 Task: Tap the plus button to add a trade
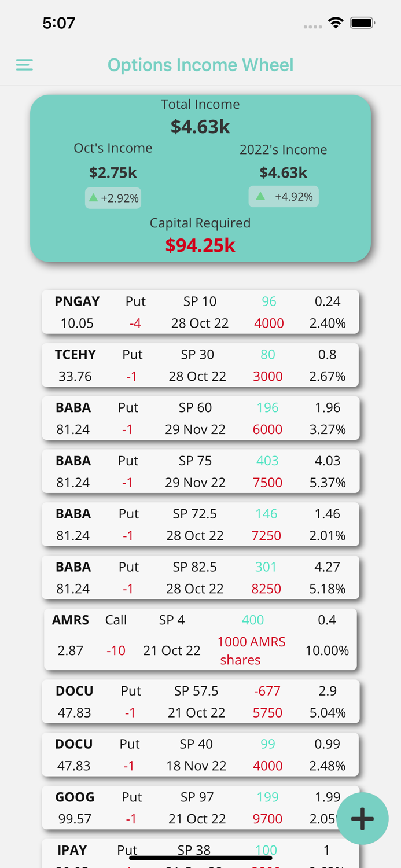click(x=363, y=818)
